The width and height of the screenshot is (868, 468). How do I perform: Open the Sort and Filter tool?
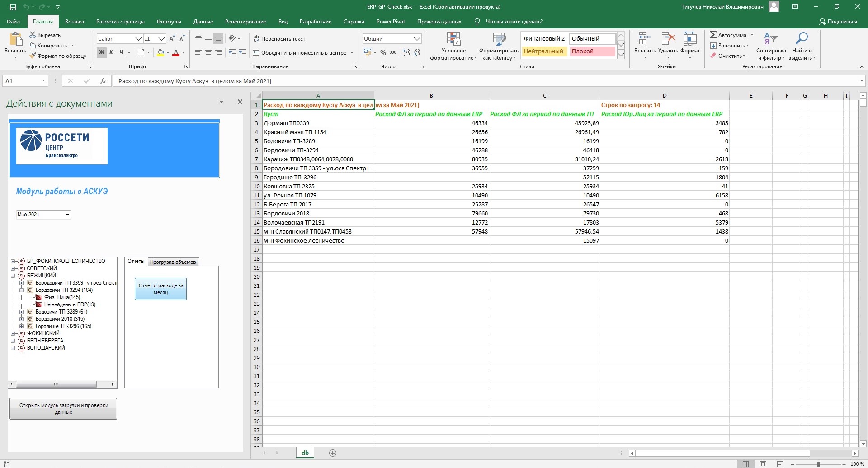[x=770, y=39]
